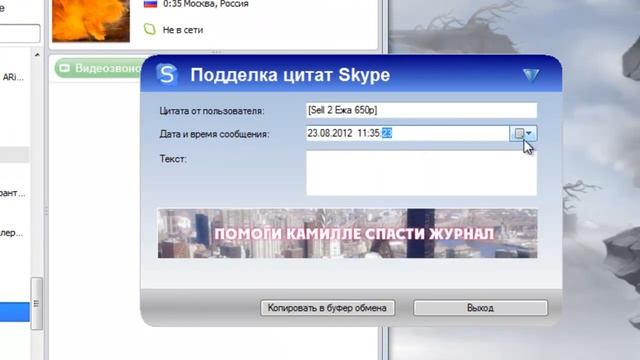Click the 'Видеозвонок' button in Skype window
Image resolution: width=640 pixels, height=360 pixels.
pyautogui.click(x=98, y=68)
